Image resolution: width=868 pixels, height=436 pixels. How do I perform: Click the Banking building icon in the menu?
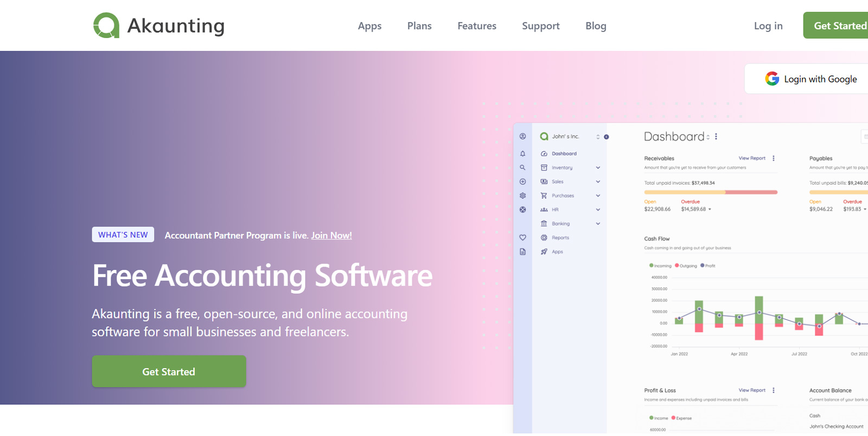tap(544, 224)
